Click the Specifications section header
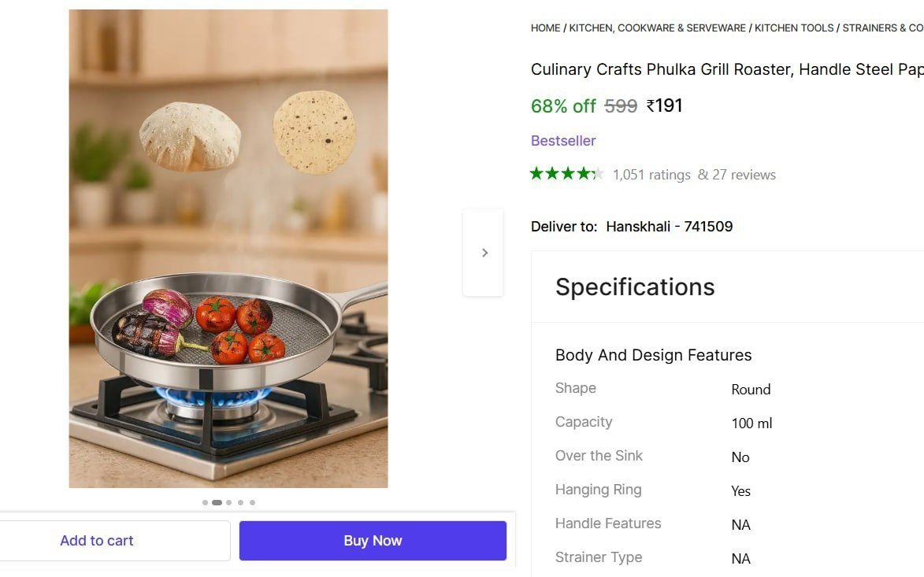Screen dimensions: 924x577 (635, 287)
